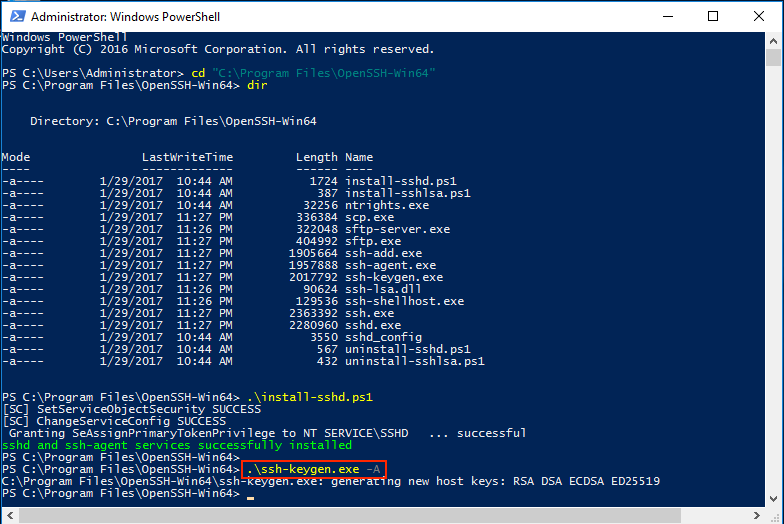Click the .\install-sshd.ps1 command text
784x524 pixels.
click(x=309, y=397)
